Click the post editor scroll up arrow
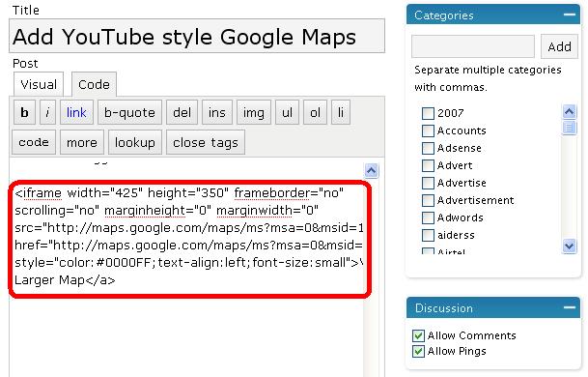The height and width of the screenshot is (377, 588). coord(372,171)
